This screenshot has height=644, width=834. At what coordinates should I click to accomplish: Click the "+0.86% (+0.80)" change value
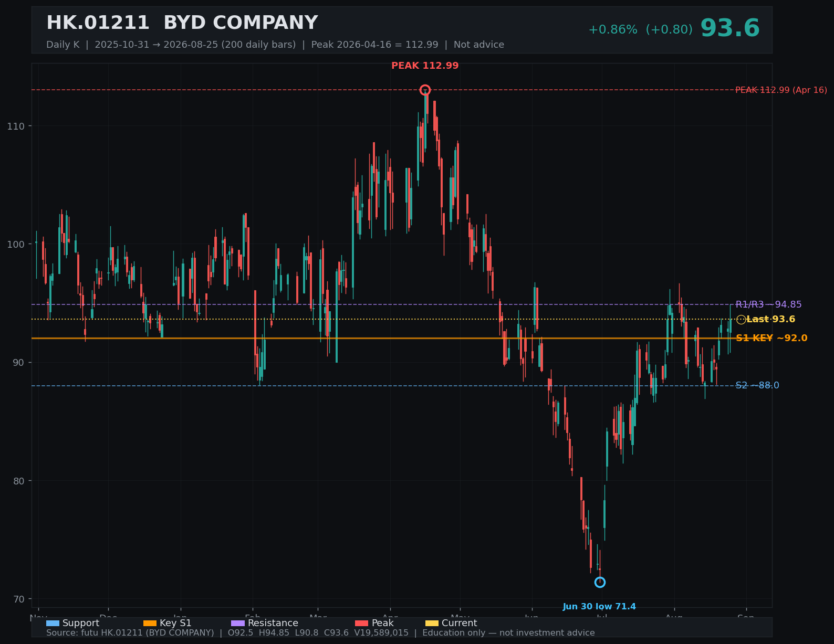click(x=640, y=30)
